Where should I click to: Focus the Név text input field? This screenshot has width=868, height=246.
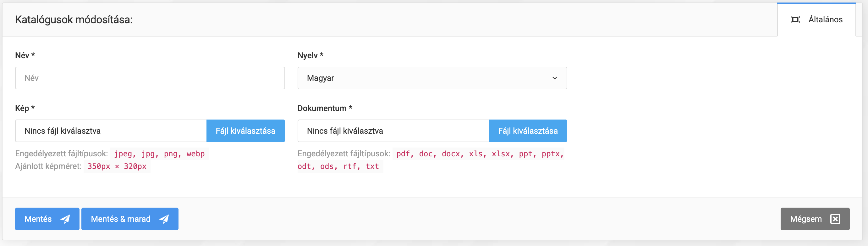150,78
